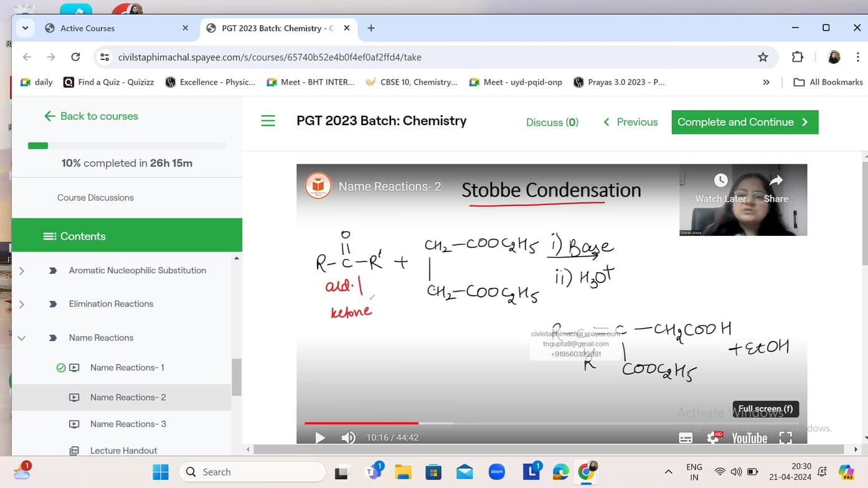Click the Share icon on the video
This screenshot has height=488, width=868.
pyautogui.click(x=775, y=179)
